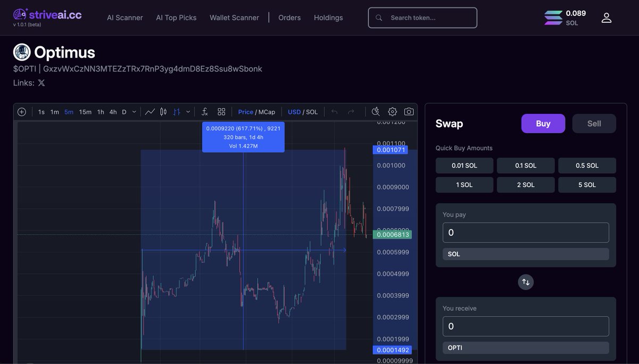
Task: Click the swap direction arrows between pay and receive
Action: (526, 282)
